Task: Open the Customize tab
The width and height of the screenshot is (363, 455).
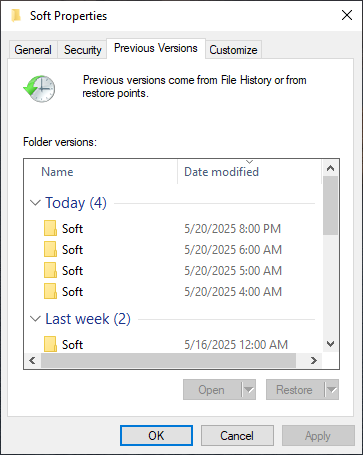Action: 233,50
